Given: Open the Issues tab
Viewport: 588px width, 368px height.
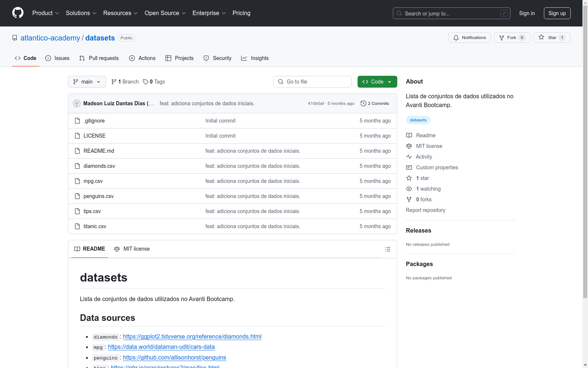Looking at the screenshot, I should [x=57, y=58].
